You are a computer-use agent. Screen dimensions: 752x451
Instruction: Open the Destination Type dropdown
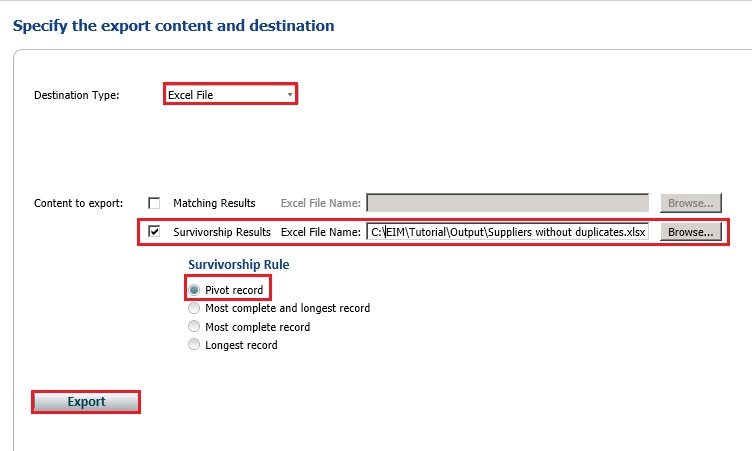[x=229, y=95]
